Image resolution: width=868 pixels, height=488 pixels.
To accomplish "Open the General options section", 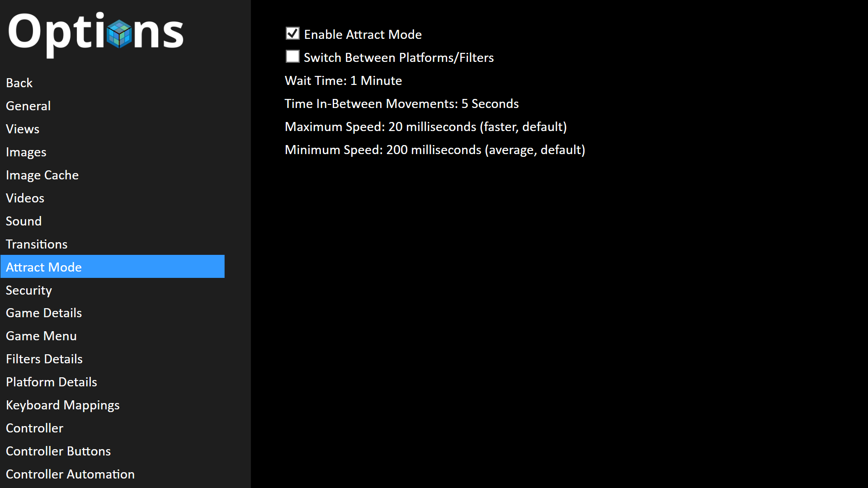I will coord(28,106).
